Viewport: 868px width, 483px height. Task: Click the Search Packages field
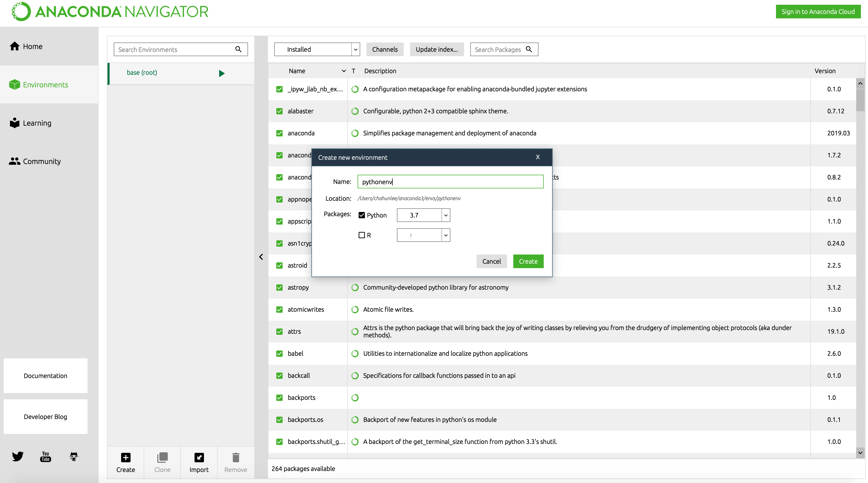coord(504,49)
